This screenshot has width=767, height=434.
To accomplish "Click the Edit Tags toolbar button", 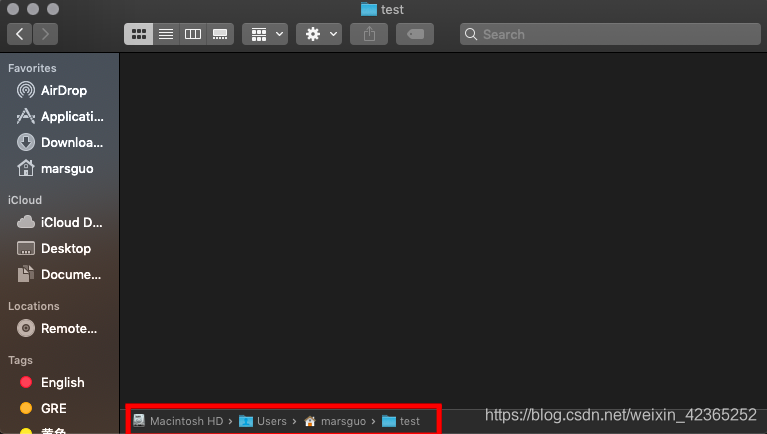I will click(415, 34).
